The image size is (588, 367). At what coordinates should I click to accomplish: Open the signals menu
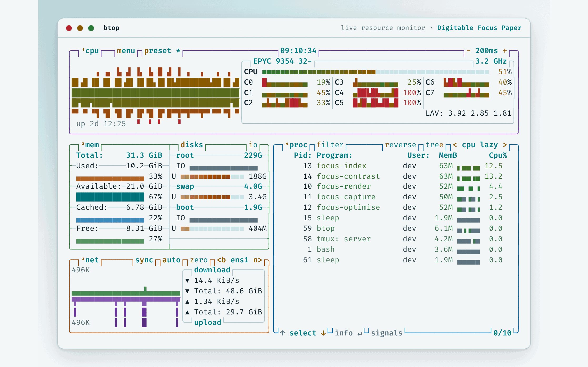click(x=387, y=333)
